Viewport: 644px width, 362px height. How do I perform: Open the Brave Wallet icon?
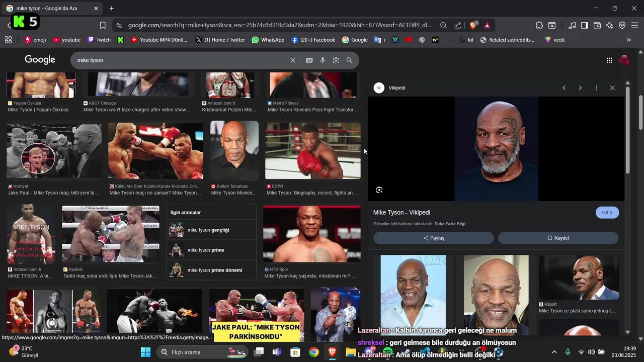coord(597,25)
